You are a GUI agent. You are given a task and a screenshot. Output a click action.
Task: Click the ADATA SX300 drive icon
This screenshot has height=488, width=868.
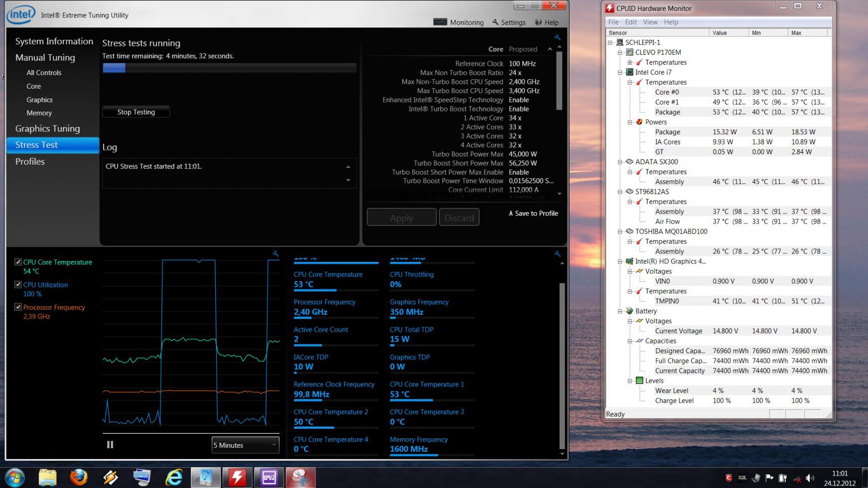click(630, 162)
